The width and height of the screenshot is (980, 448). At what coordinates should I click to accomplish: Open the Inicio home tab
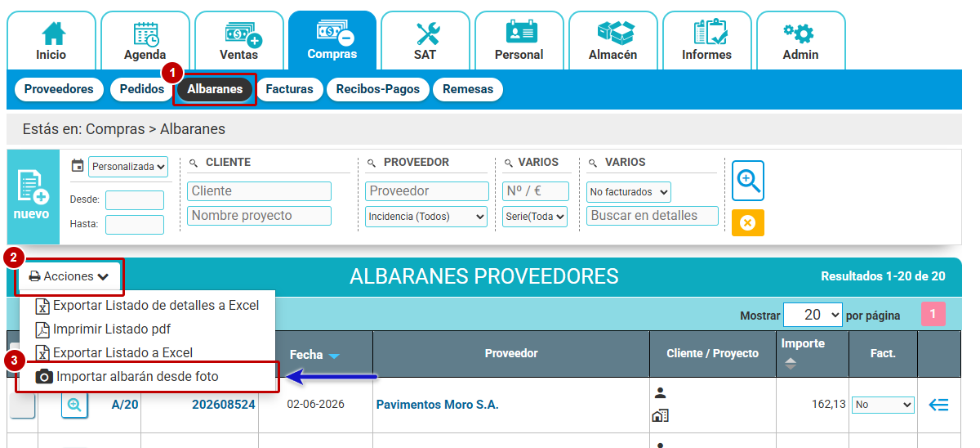51,40
